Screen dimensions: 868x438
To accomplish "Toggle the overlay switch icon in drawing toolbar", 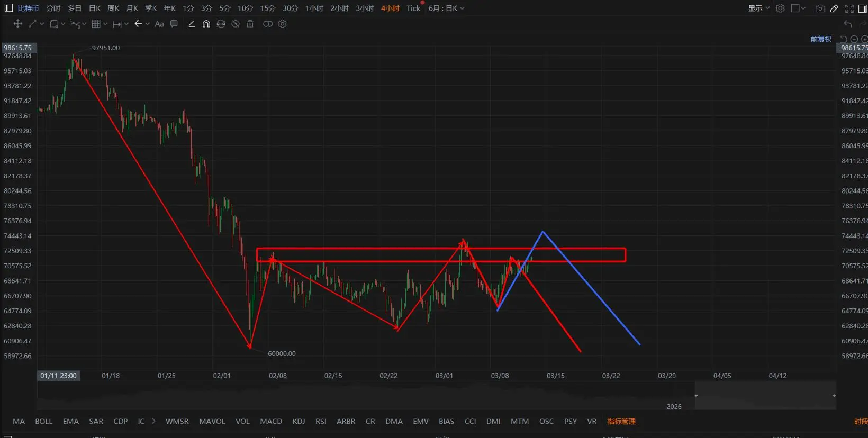I will 268,24.
